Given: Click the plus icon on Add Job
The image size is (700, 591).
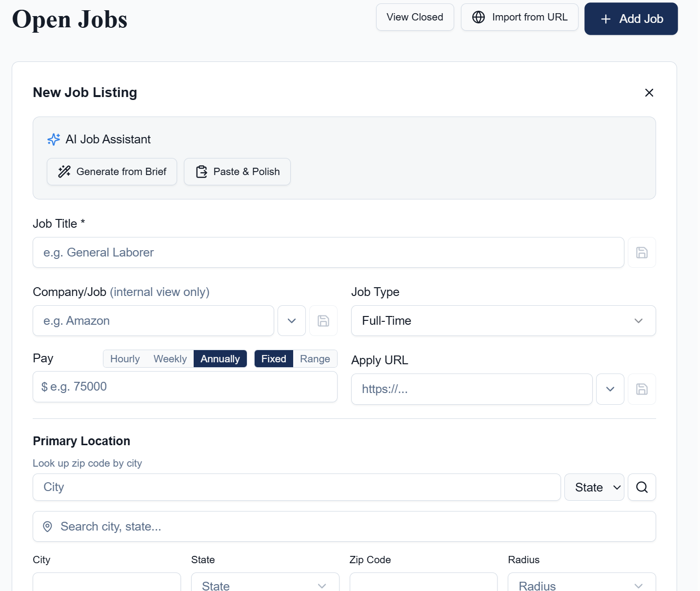Looking at the screenshot, I should point(605,19).
